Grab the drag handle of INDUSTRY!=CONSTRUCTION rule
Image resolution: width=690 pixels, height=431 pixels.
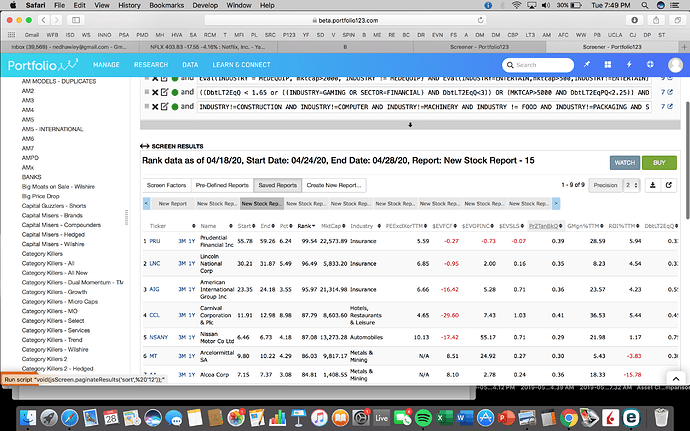point(147,106)
